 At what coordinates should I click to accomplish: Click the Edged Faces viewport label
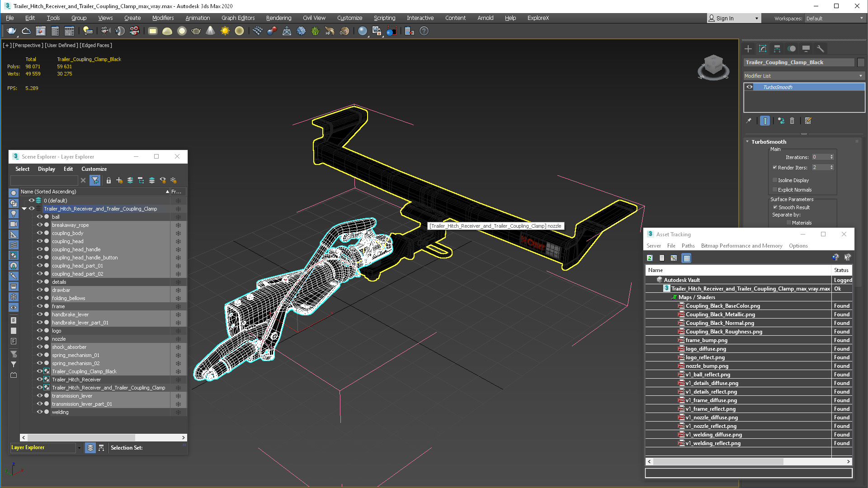coord(96,45)
